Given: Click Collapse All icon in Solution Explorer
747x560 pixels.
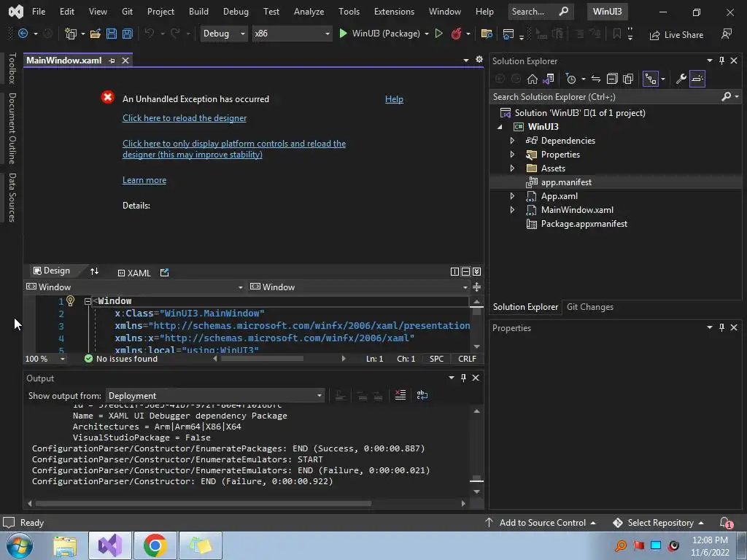Looking at the screenshot, I should [x=612, y=79].
